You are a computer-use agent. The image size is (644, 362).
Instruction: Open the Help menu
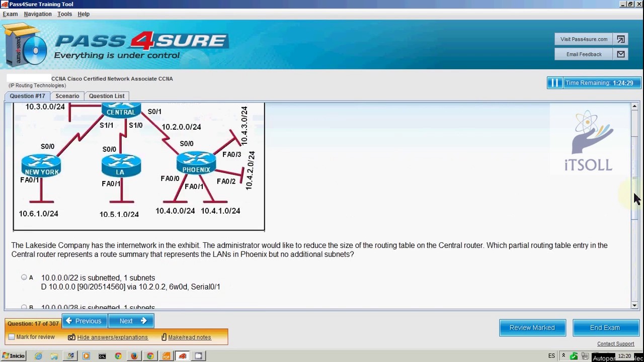(84, 14)
